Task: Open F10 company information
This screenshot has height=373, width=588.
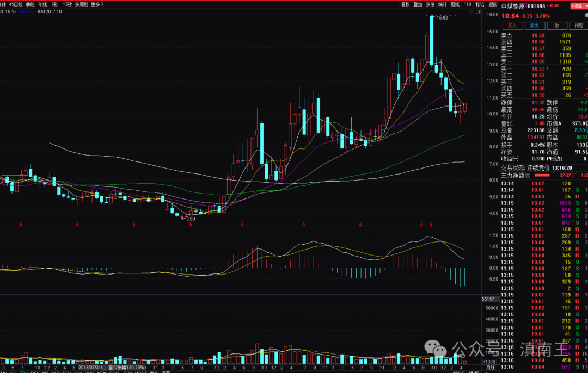Action: tap(467, 4)
